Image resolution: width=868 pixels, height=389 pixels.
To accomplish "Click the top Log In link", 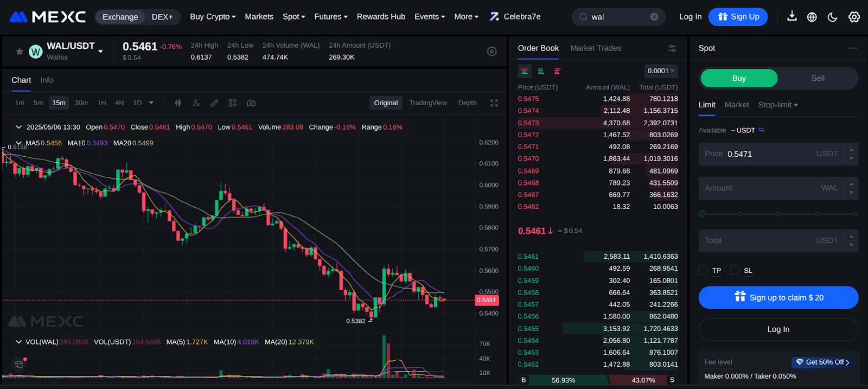I will (x=690, y=17).
